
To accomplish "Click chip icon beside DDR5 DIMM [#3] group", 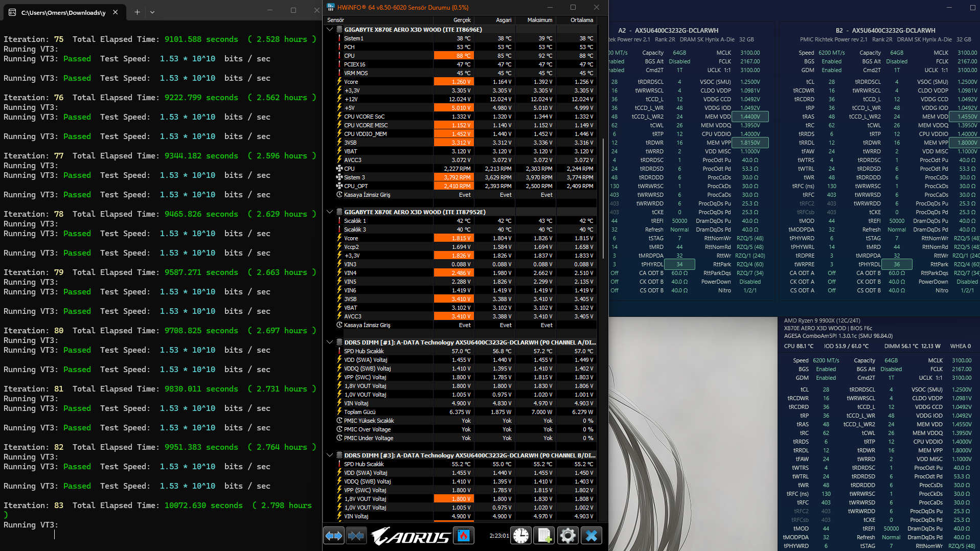I will [339, 455].
